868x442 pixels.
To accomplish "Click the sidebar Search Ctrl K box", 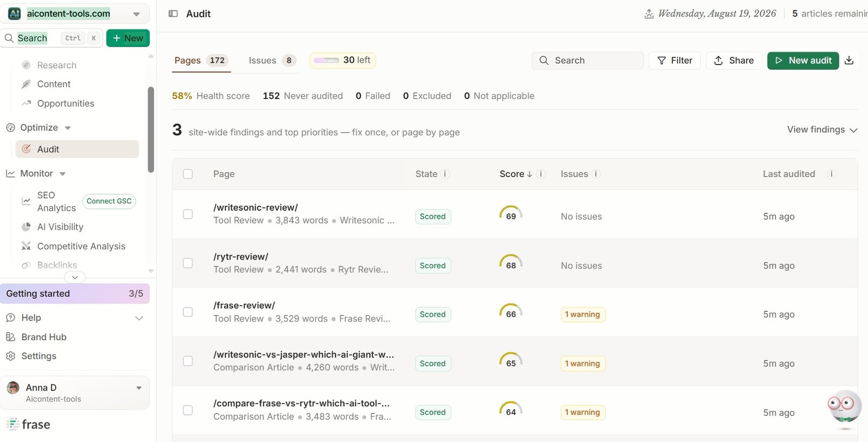I will click(52, 38).
